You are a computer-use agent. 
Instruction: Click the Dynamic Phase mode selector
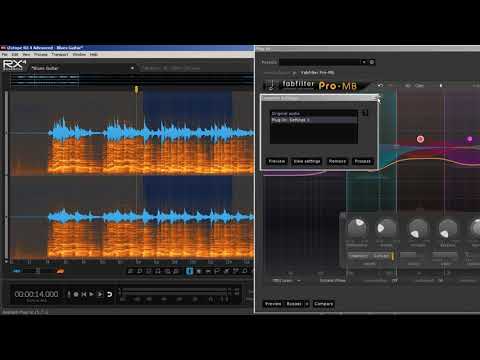332,281
